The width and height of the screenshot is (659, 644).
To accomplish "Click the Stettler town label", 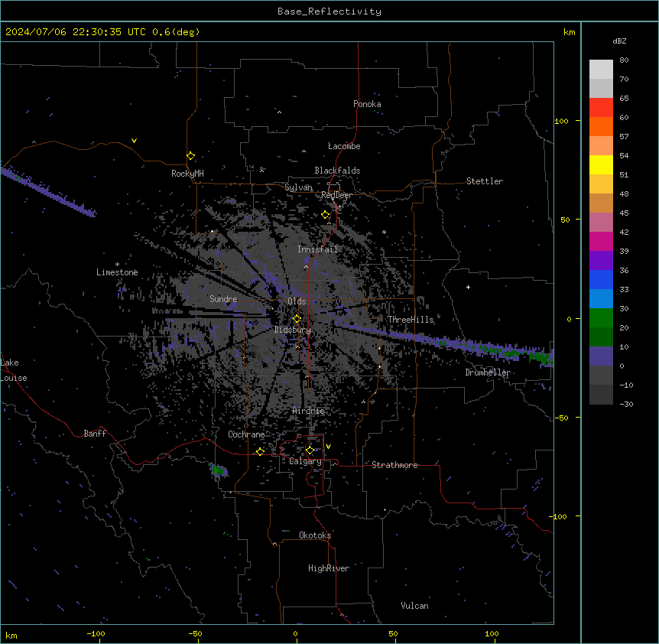I will click(x=485, y=181).
